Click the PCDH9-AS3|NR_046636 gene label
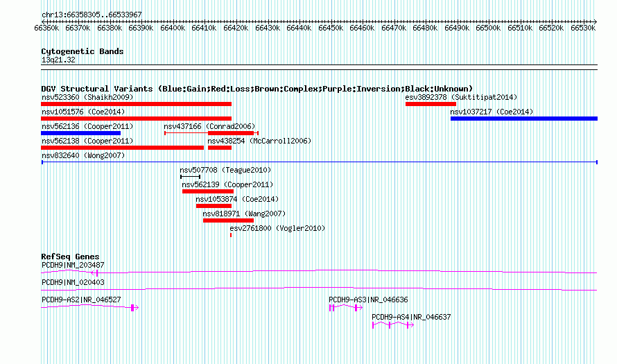The image size is (617, 364). coord(368,300)
